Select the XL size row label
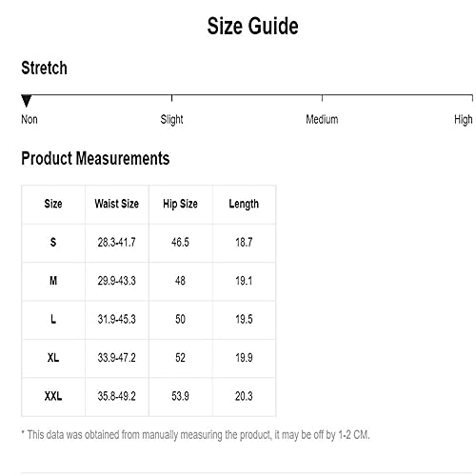Screen dimensions: 476x476 [x=53, y=358]
